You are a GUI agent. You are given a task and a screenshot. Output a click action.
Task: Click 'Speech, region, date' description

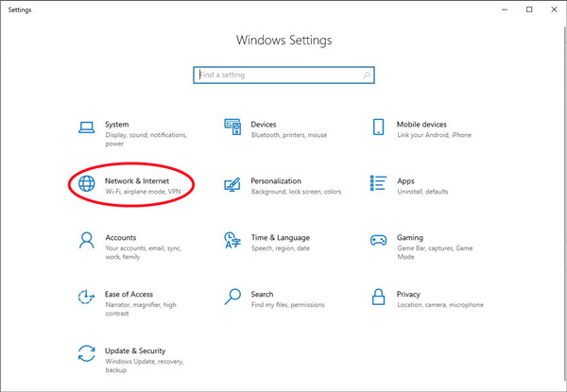[281, 248]
